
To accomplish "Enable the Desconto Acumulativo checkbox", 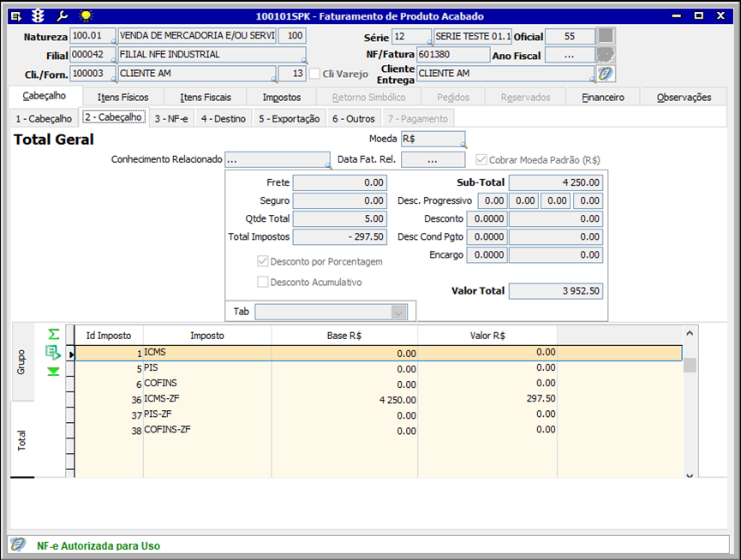I will point(264,282).
